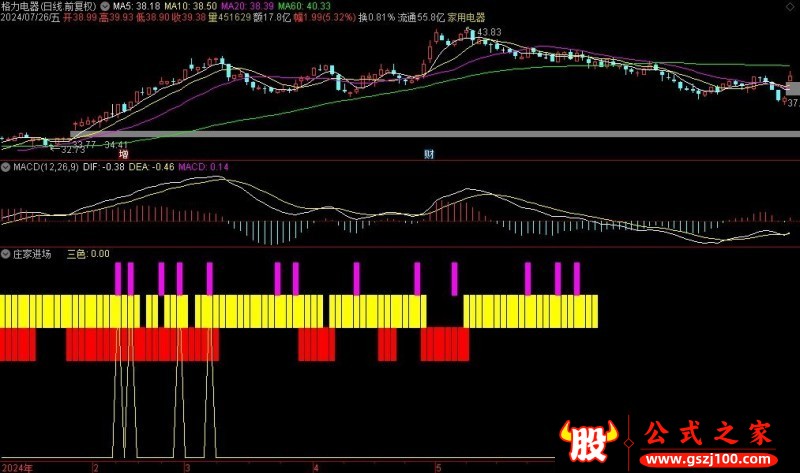Click the 32.73 low price label

(x=73, y=150)
